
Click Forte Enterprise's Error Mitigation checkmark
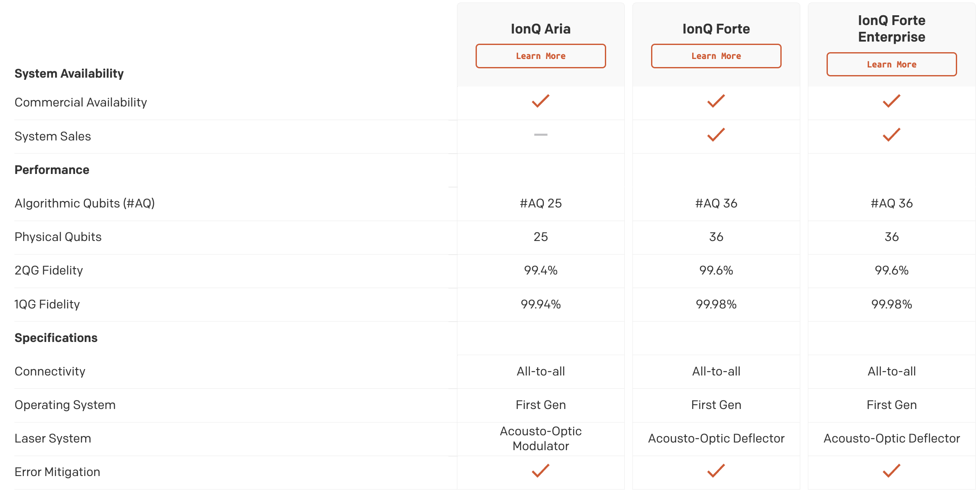tap(891, 471)
